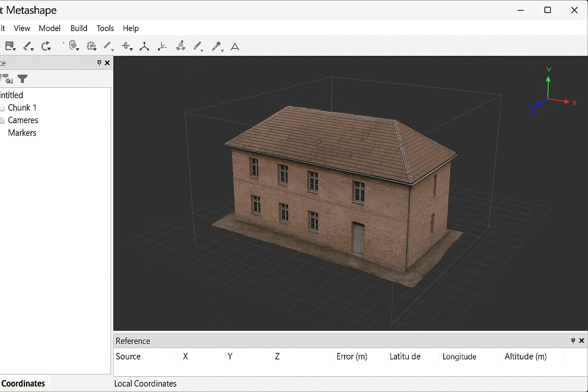Click the triangle letter-A text tool icon

tap(235, 47)
